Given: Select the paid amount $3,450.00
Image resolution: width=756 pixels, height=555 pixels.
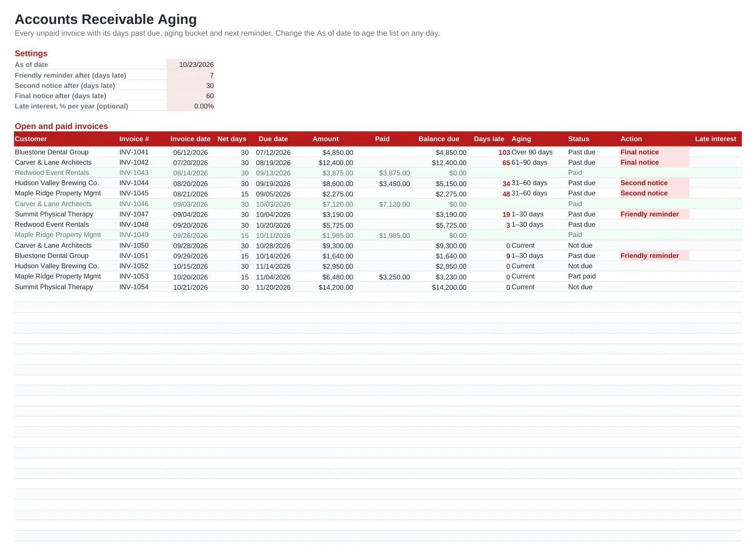Looking at the screenshot, I should pos(395,184).
